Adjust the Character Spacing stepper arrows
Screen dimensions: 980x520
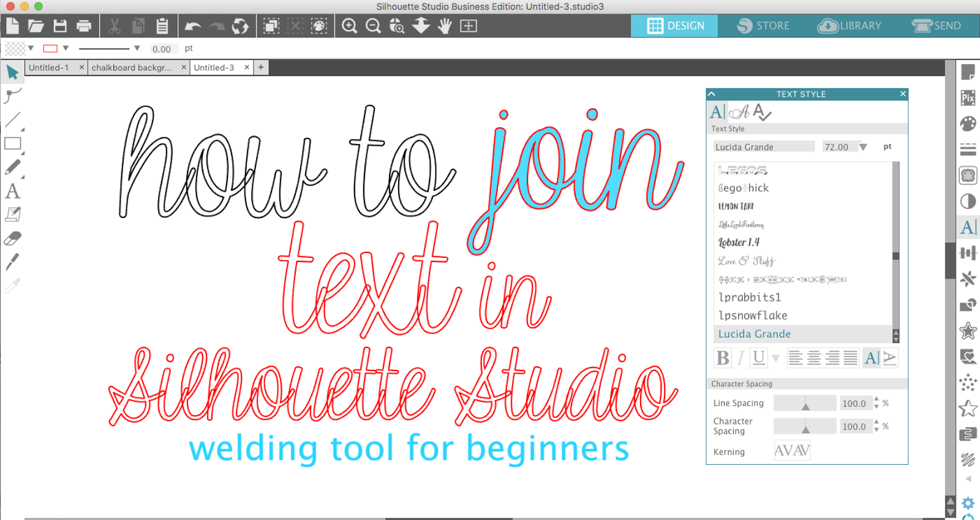pyautogui.click(x=876, y=426)
